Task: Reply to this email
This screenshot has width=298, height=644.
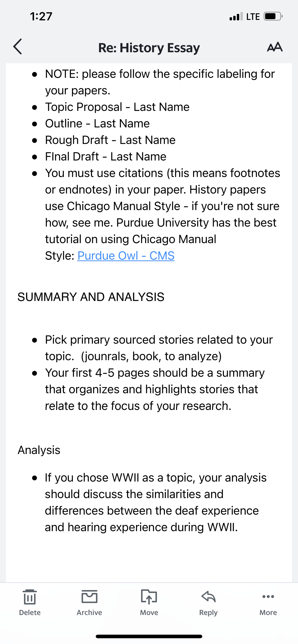Action: [x=208, y=603]
